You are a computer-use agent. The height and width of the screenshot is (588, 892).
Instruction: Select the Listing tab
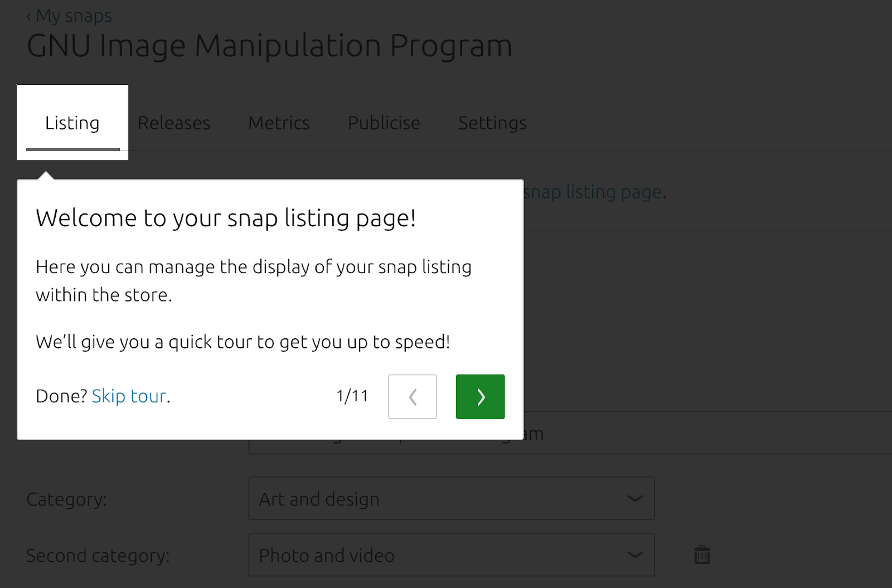pos(72,123)
